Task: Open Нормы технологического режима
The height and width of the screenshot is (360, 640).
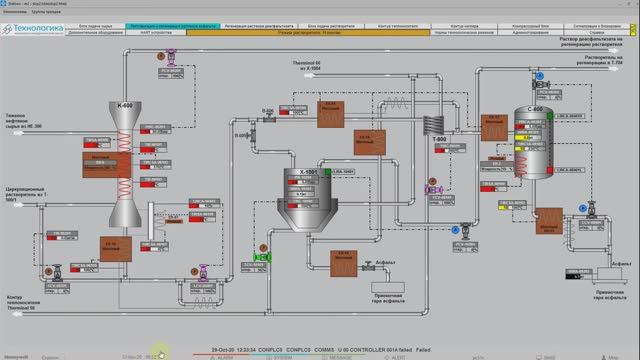Action: coord(464,32)
